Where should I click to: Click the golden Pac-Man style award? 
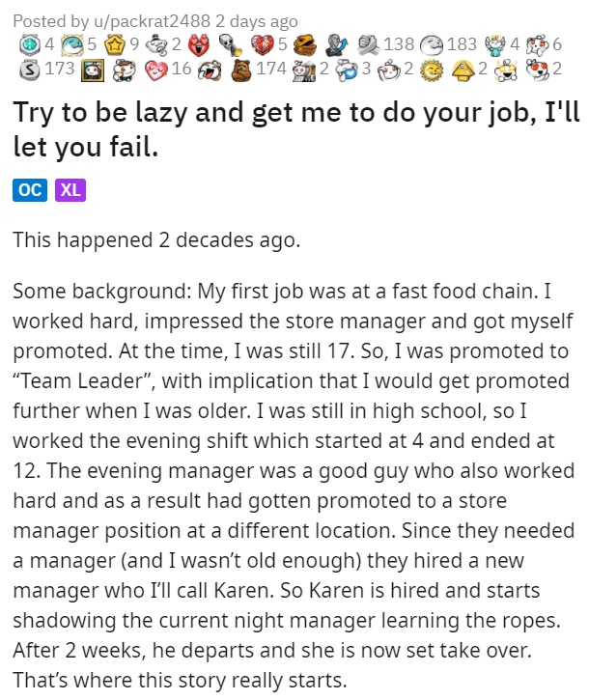tap(305, 45)
